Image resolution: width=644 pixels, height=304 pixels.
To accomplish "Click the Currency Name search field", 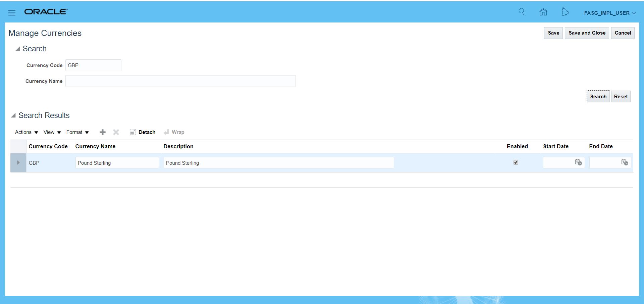I will point(180,81).
